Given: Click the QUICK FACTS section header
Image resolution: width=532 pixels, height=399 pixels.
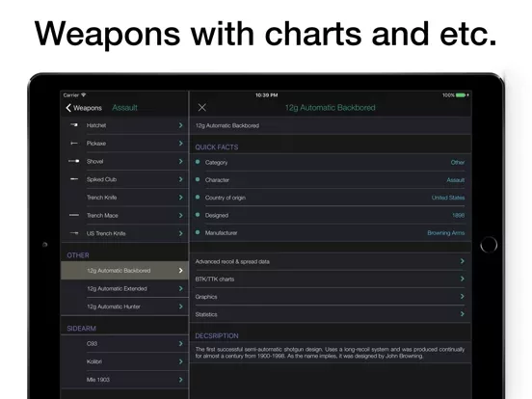Looking at the screenshot, I should point(217,147).
